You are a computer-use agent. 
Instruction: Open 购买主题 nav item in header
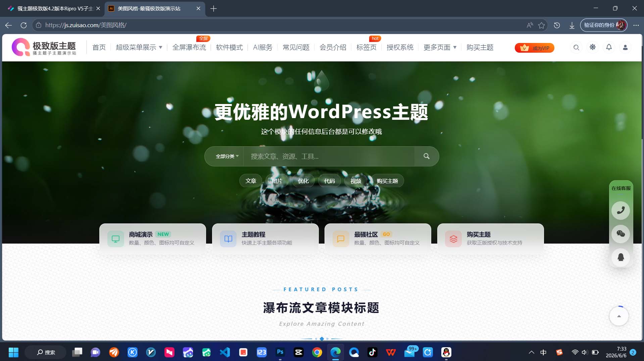click(480, 47)
